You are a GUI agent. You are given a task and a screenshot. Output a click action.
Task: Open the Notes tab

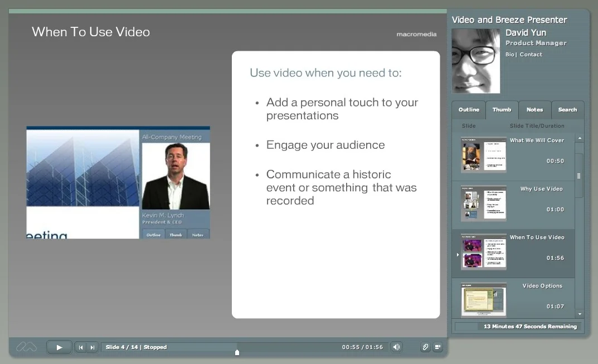click(534, 110)
